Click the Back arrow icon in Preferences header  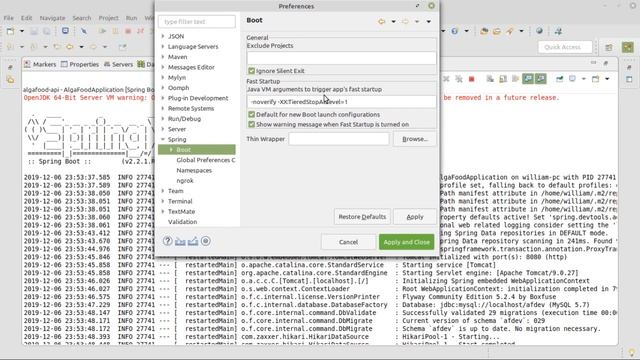point(382,21)
